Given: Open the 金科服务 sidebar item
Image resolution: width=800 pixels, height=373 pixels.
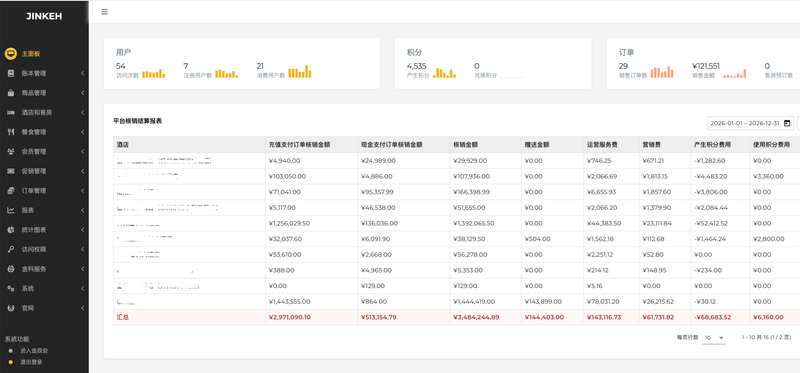Looking at the screenshot, I should pos(44,269).
